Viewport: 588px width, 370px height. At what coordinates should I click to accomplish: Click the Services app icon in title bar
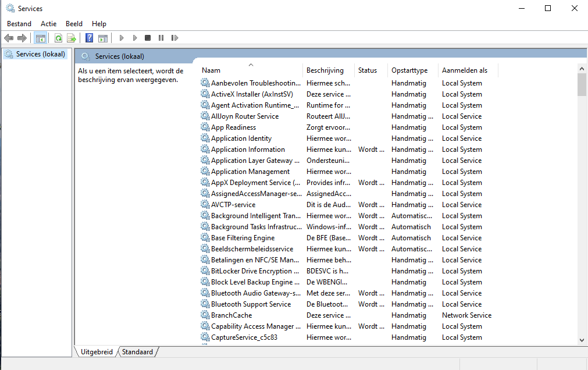pyautogui.click(x=10, y=8)
